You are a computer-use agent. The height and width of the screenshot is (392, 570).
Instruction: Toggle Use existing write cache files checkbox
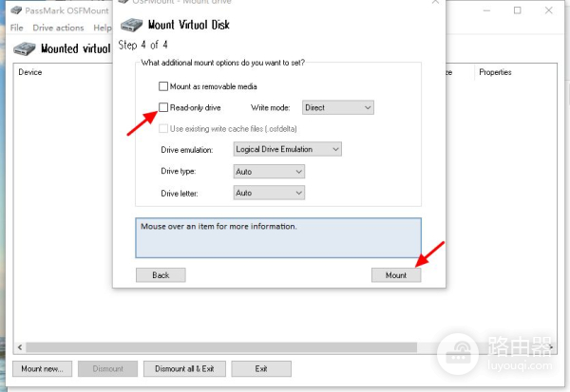163,128
